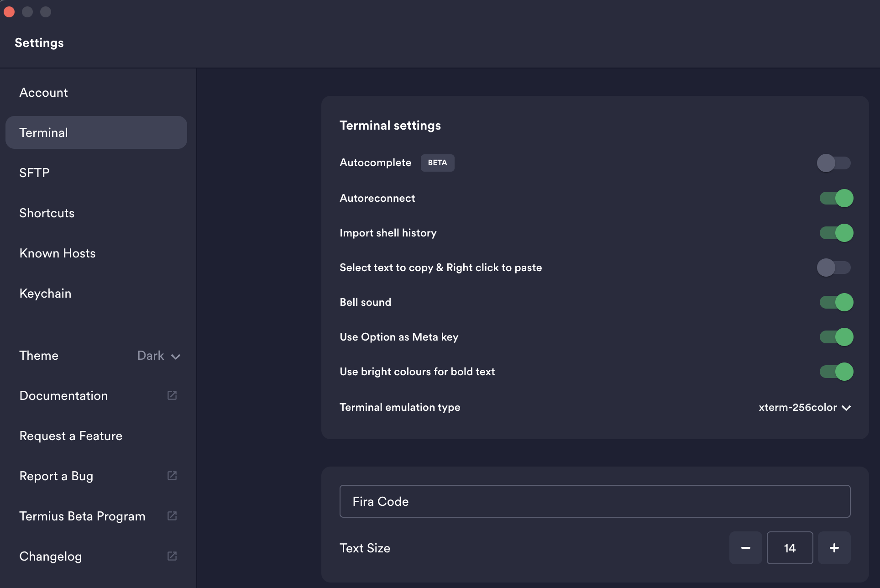Click the external link icon beside Termius Beta Program
The width and height of the screenshot is (880, 588).
(172, 516)
